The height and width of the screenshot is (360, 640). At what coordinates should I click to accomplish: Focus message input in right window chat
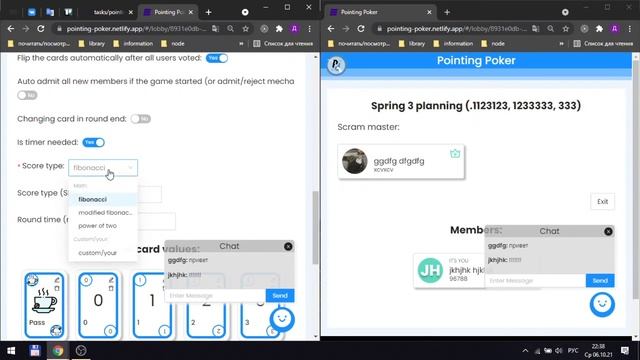536,280
